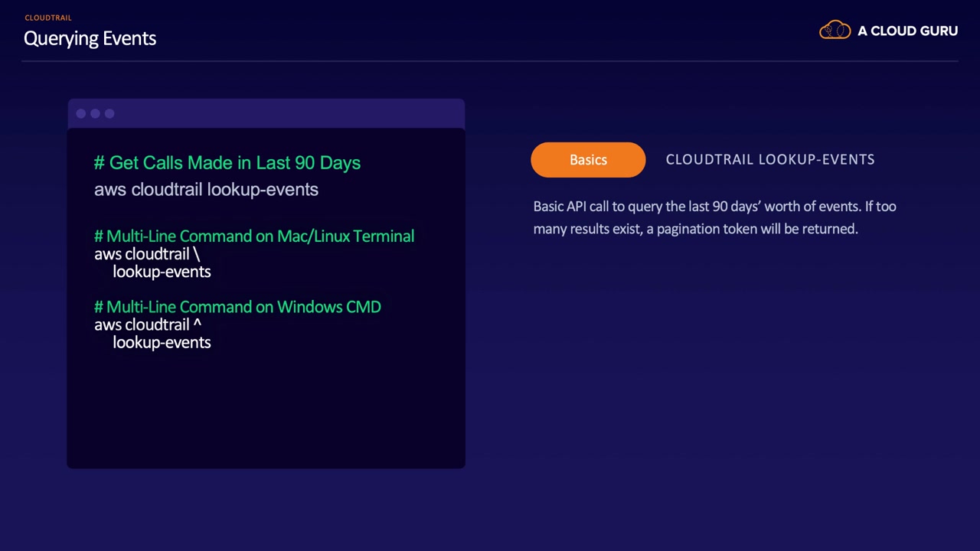Click the purple terminal window title bar

266,114
